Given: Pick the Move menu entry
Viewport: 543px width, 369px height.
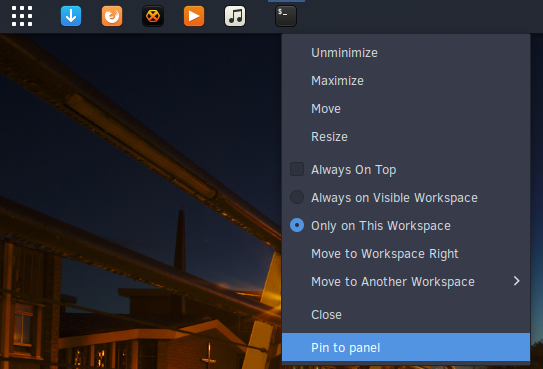Looking at the screenshot, I should point(406,109).
